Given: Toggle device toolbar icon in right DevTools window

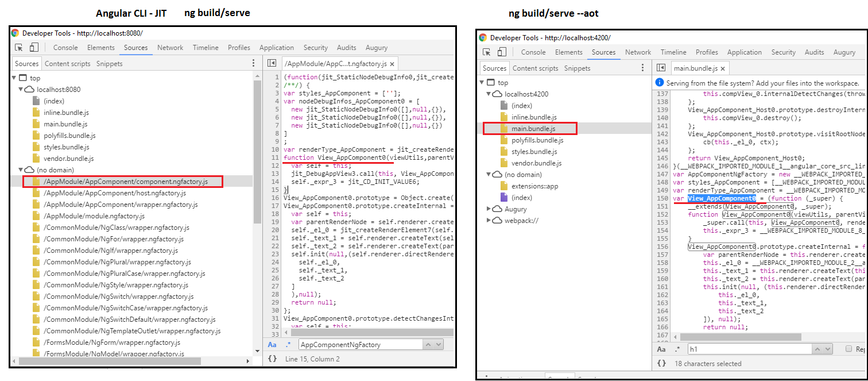Looking at the screenshot, I should pyautogui.click(x=502, y=52).
